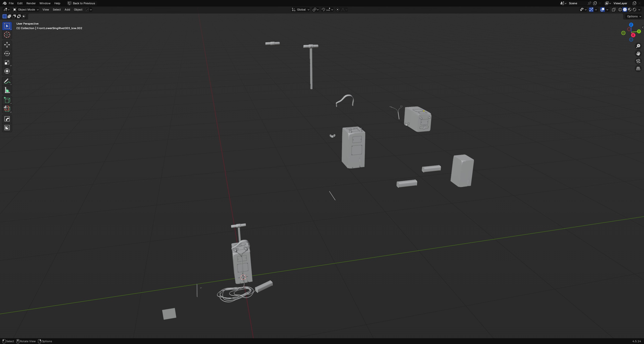Click the red X axis gizmo handle
The height and width of the screenshot is (344, 644).
(633, 35)
